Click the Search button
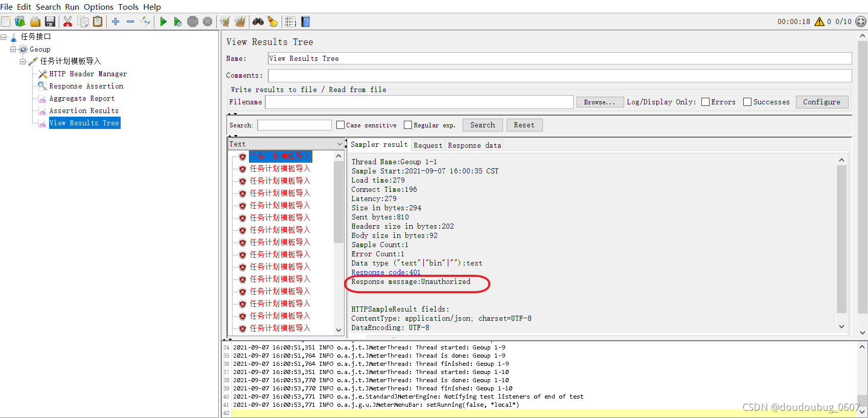The height and width of the screenshot is (418, 868). (x=483, y=125)
